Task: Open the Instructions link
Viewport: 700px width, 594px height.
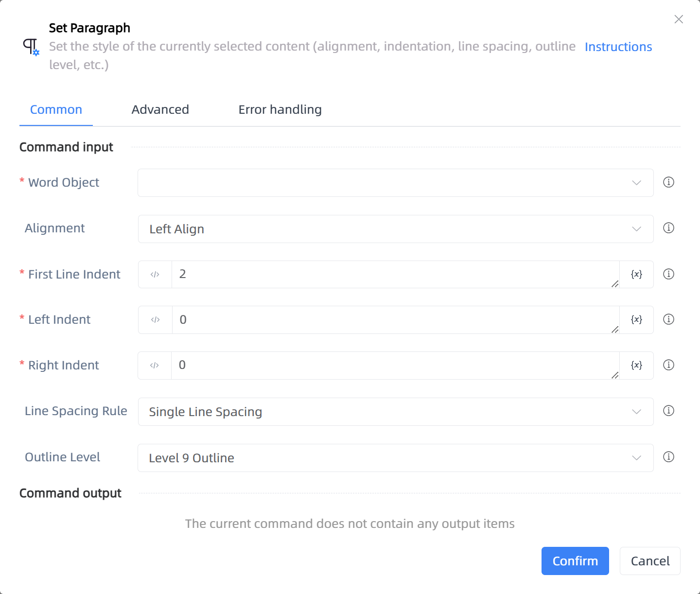Action: 618,47
